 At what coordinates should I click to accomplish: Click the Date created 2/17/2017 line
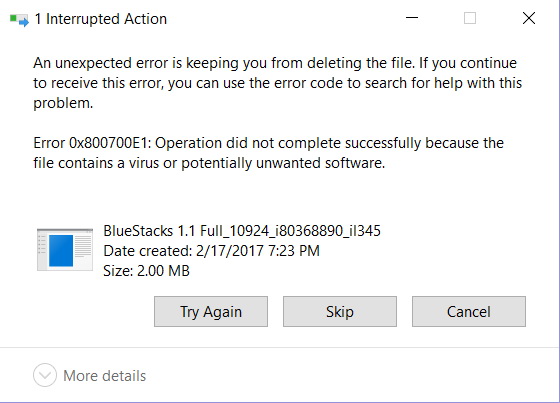click(x=211, y=251)
